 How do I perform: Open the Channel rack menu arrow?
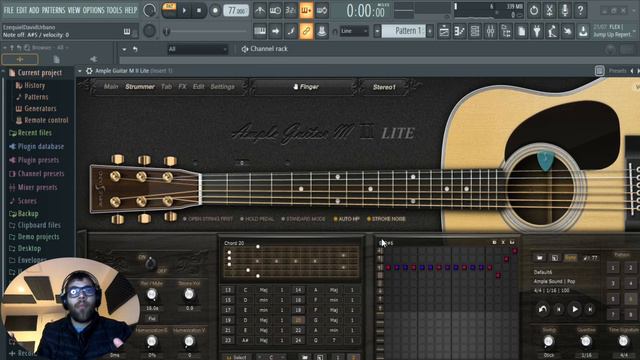[x=124, y=49]
